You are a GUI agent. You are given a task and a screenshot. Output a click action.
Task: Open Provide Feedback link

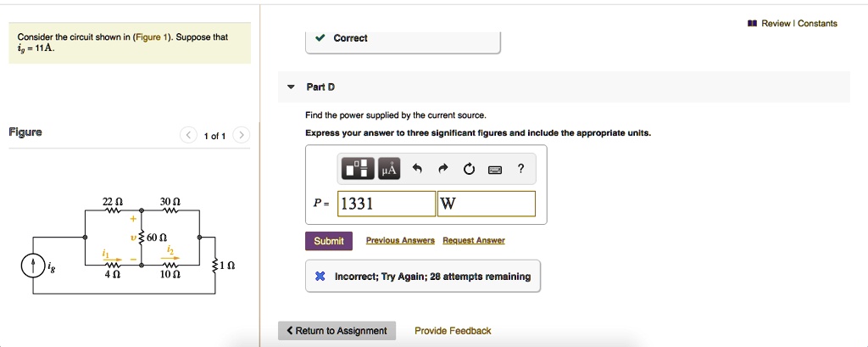(453, 331)
